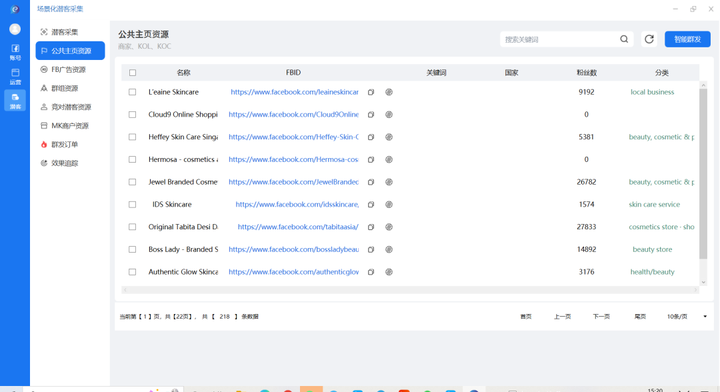Screen dimensions: 720x392
Task: Open the Heffey Skin Care page via globe icon
Action: (389, 137)
